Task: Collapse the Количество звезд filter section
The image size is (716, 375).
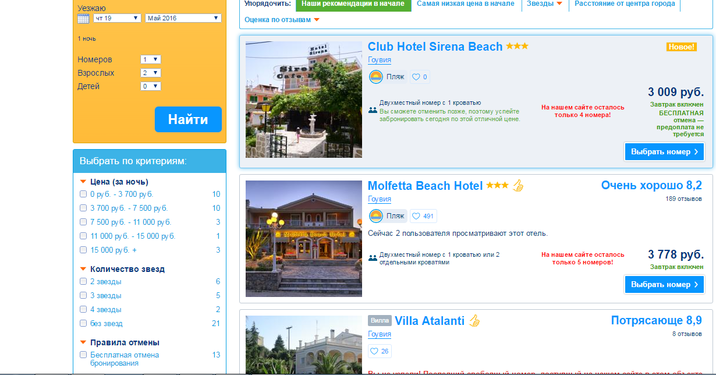Action: 122,269
